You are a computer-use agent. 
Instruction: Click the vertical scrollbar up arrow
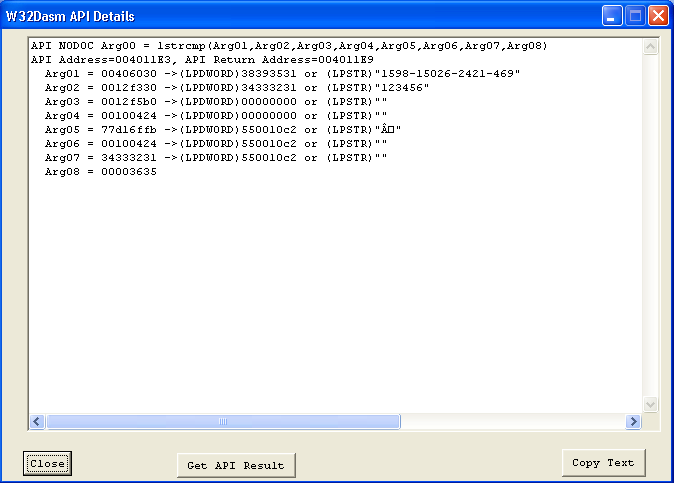650,46
